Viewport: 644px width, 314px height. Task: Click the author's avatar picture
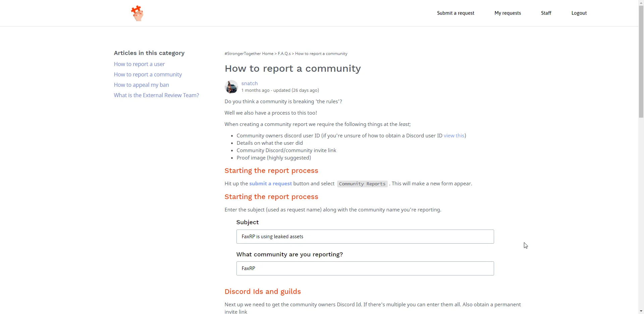[x=231, y=87]
